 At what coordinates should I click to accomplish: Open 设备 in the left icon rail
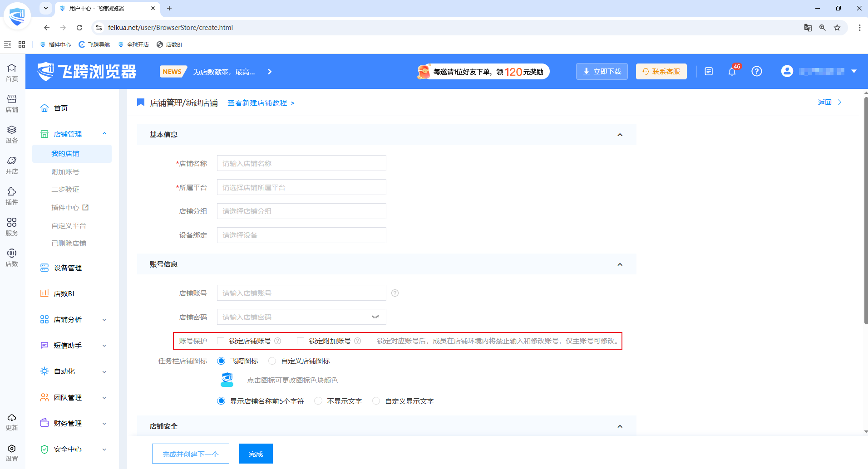point(12,135)
